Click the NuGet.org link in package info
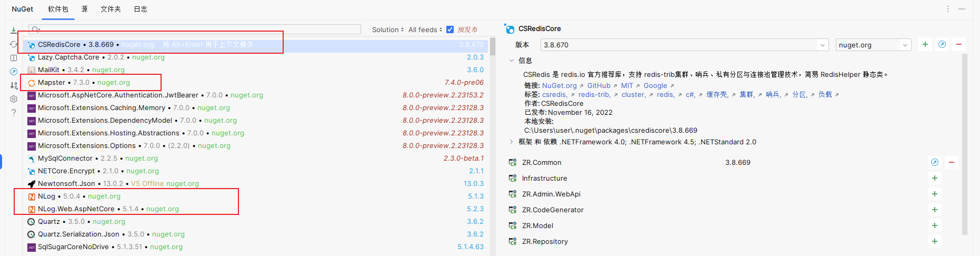 click(559, 85)
